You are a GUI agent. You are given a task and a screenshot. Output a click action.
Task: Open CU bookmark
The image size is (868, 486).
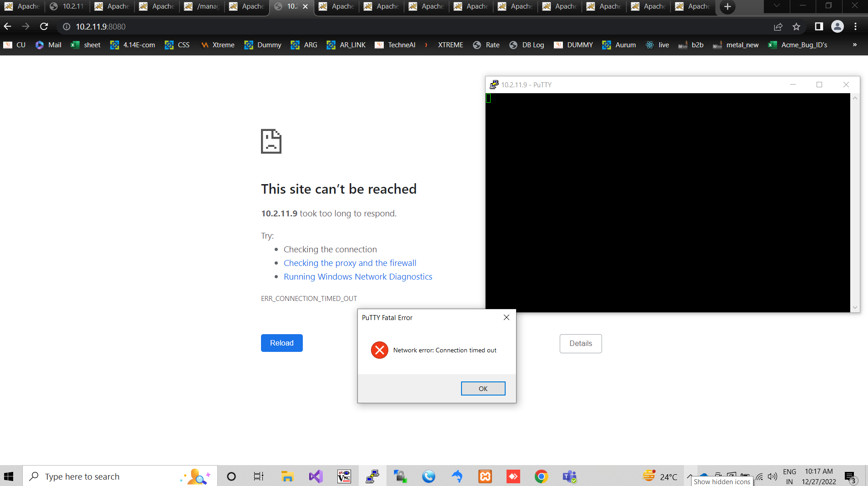15,45
